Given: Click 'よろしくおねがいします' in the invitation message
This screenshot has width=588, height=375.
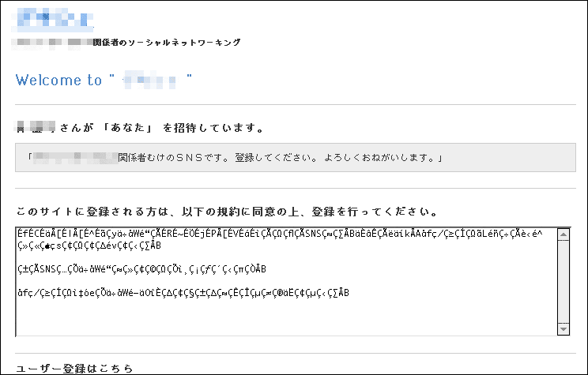Looking at the screenshot, I should tap(381, 159).
